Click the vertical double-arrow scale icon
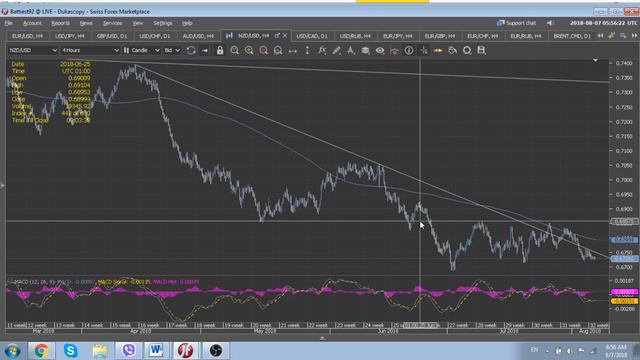640x360 pixels. pyautogui.click(x=307, y=50)
